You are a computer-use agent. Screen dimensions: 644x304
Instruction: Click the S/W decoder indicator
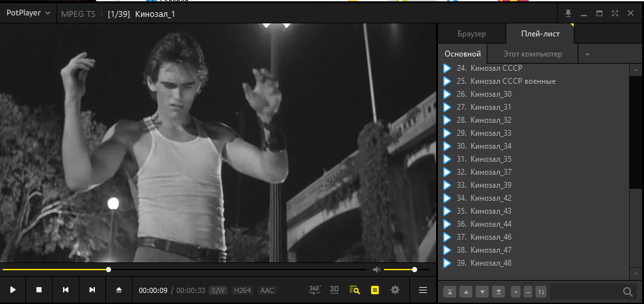click(218, 290)
